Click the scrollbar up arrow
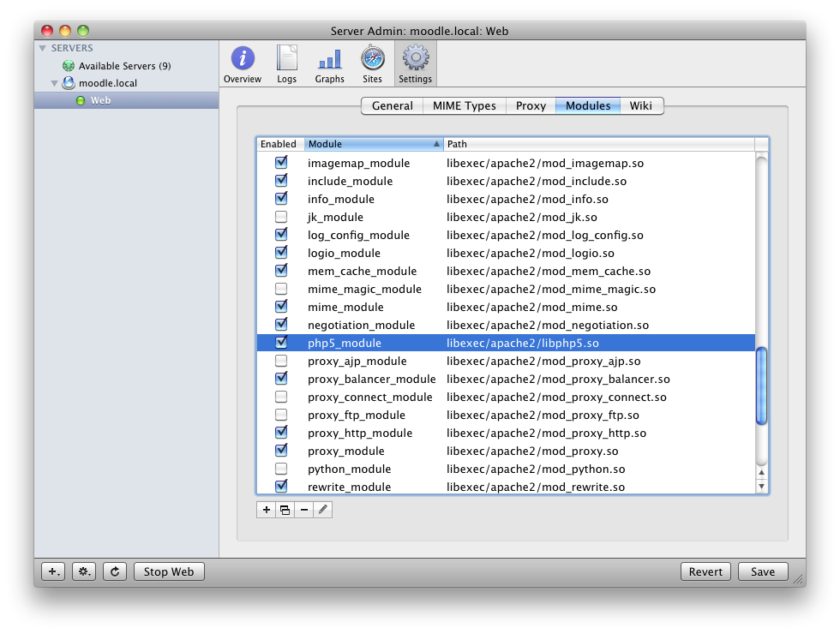The height and width of the screenshot is (634, 840). point(761,472)
